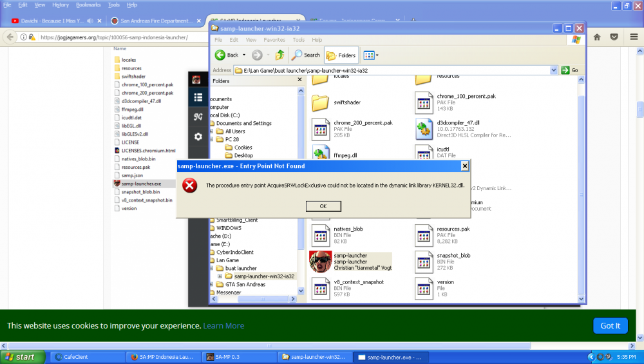Open Search in the Explorer toolbar
The width and height of the screenshot is (644, 364).
[306, 55]
